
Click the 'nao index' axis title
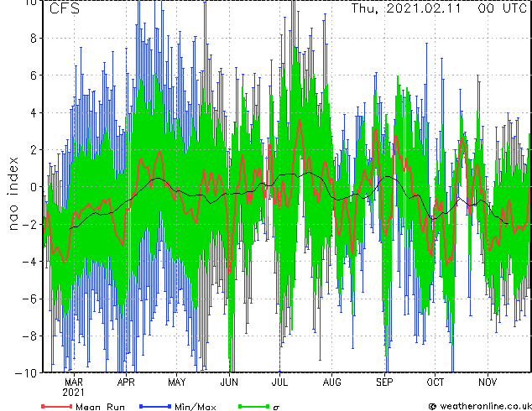pyautogui.click(x=13, y=194)
